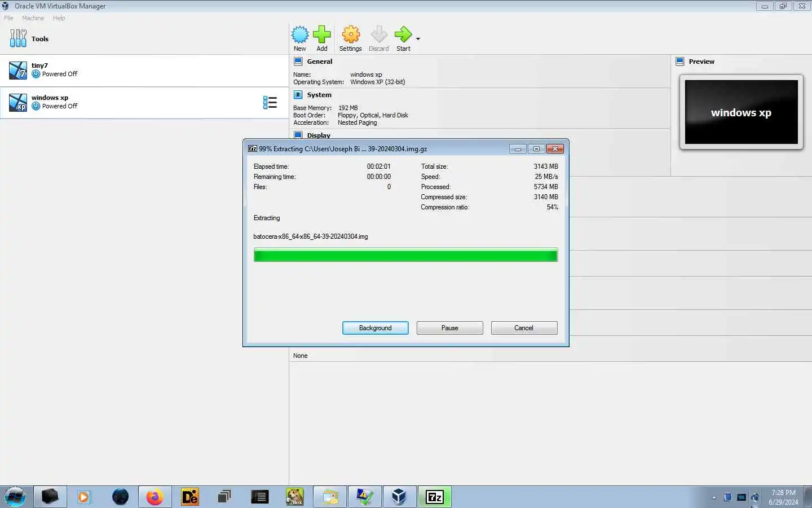The image size is (812, 508).
Task: Open the Box dog-face taskbar icon
Action: point(295,497)
